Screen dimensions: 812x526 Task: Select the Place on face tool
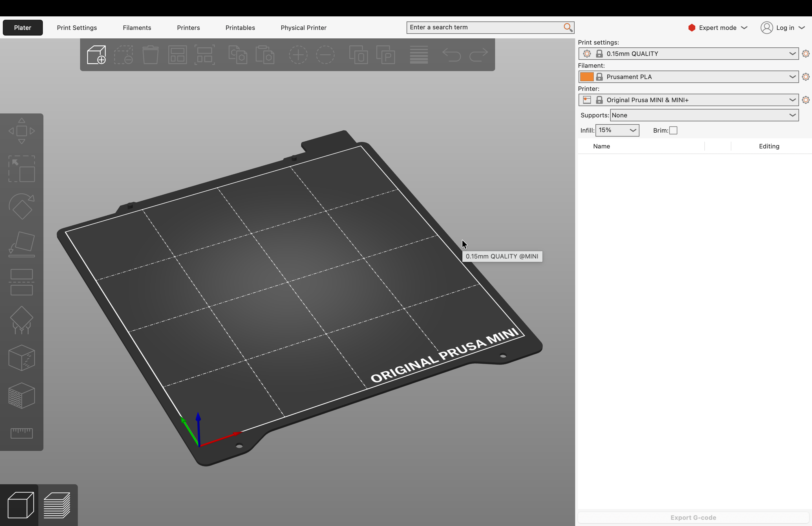(x=21, y=244)
